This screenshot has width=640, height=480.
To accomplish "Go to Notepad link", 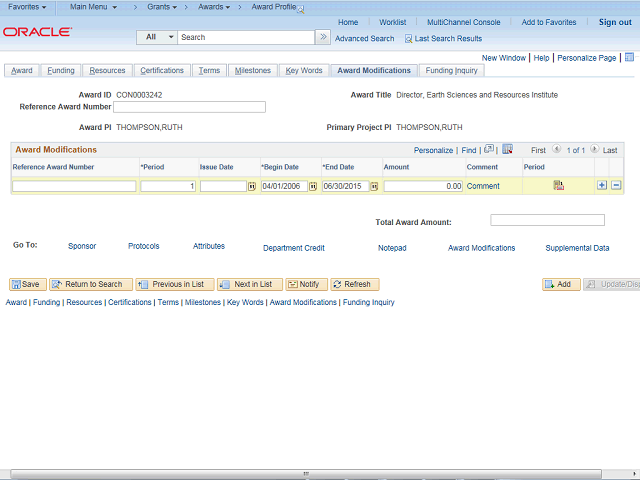I will [x=392, y=248].
